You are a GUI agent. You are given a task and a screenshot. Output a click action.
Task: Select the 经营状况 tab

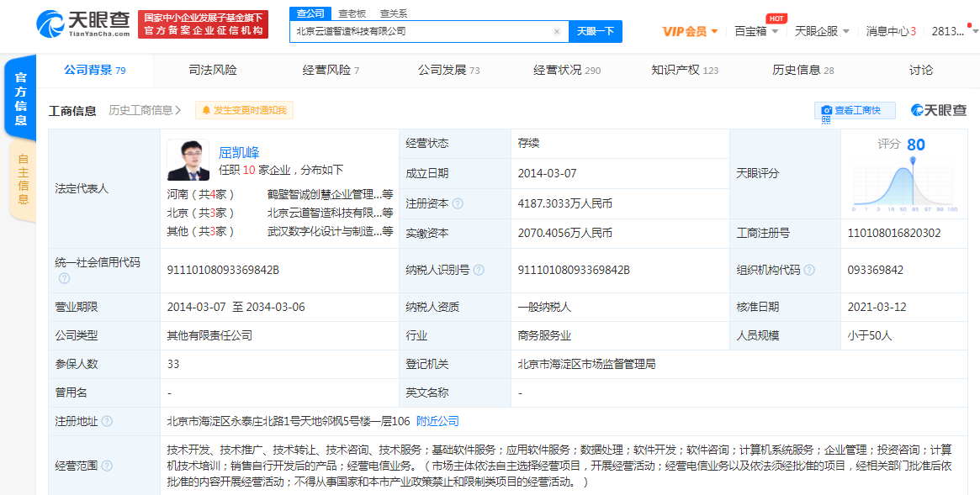point(566,71)
